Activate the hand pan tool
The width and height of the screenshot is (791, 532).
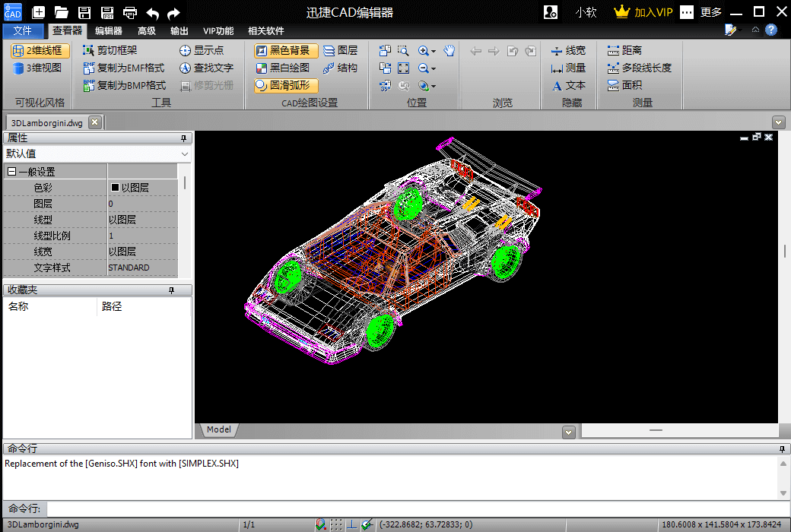(x=449, y=50)
